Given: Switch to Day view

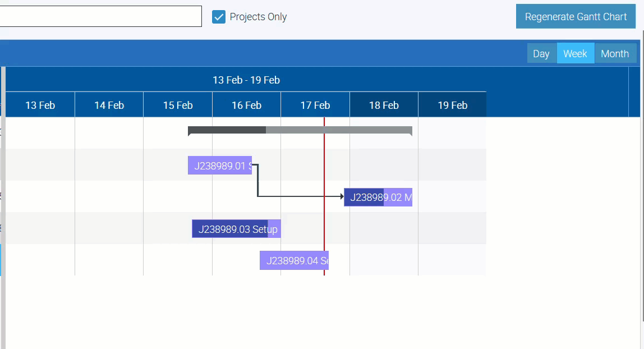Looking at the screenshot, I should (541, 54).
